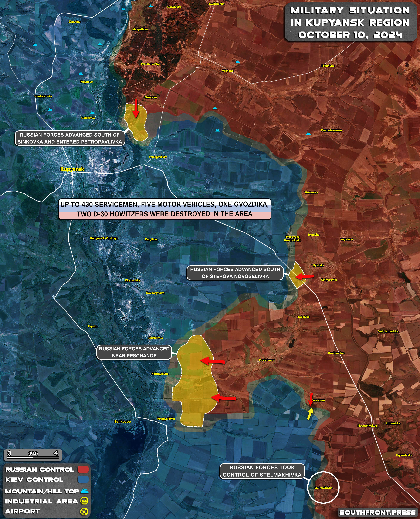Click the Kiev Control blue swatch

pyautogui.click(x=83, y=480)
